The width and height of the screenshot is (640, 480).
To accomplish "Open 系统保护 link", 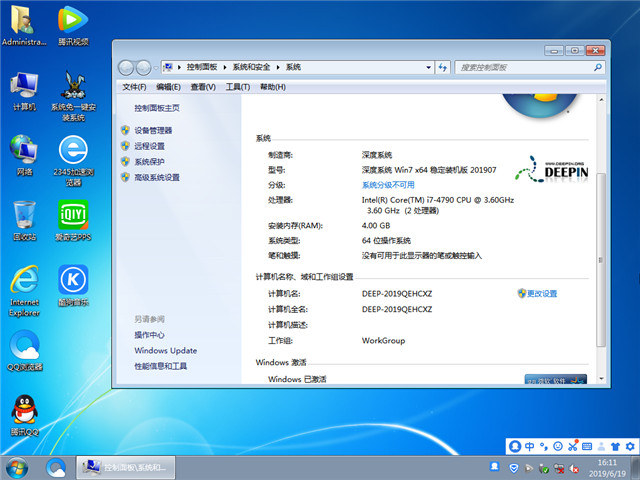I will point(149,162).
